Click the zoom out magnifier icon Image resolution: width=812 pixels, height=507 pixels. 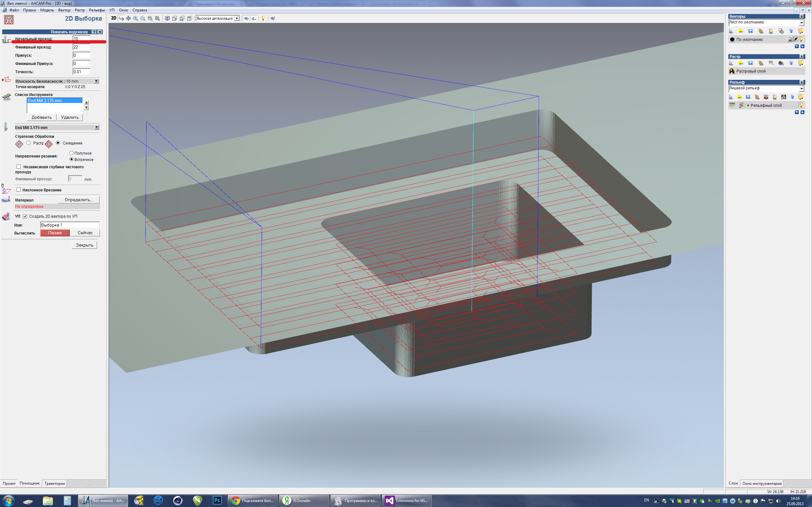(143, 18)
